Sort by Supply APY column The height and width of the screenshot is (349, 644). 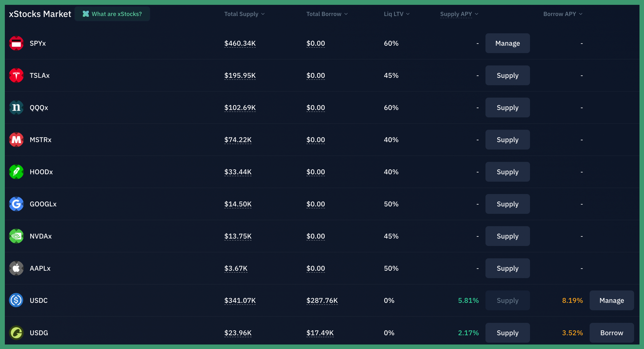pyautogui.click(x=459, y=14)
